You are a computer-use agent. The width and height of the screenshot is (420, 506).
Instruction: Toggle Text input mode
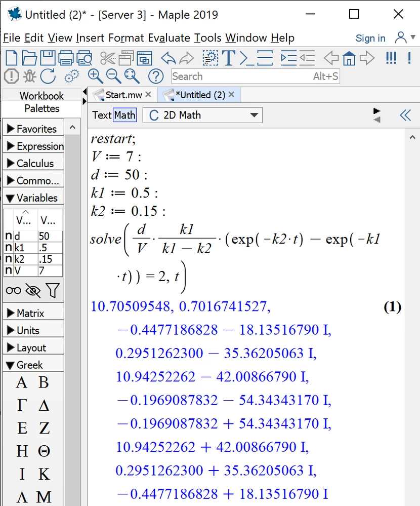pyautogui.click(x=102, y=115)
